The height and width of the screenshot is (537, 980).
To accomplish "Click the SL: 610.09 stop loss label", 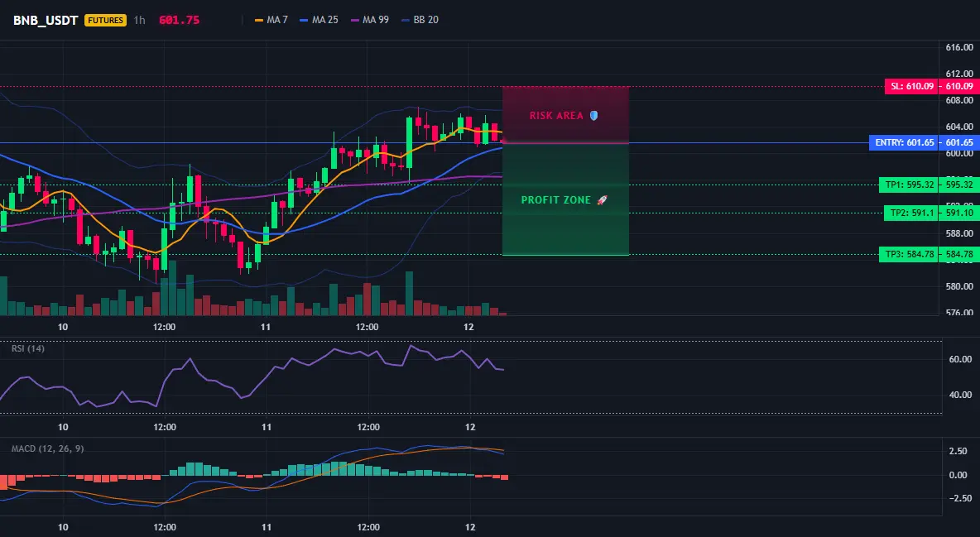I will tap(910, 86).
